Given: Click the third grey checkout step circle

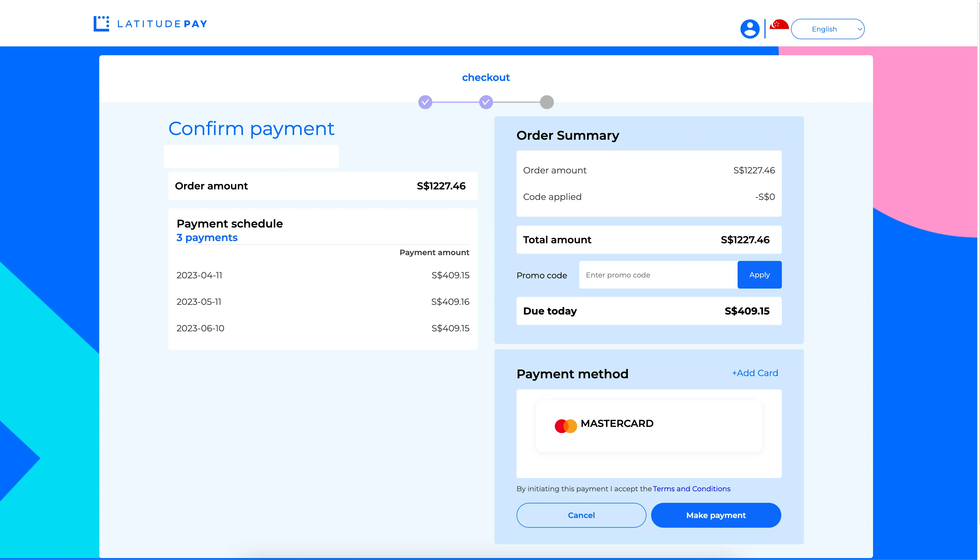Looking at the screenshot, I should coord(547,102).
